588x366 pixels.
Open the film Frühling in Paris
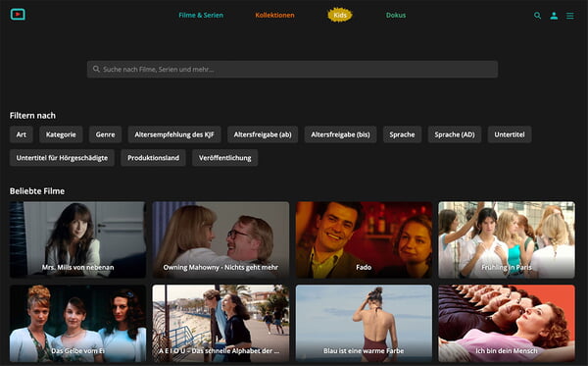coord(507,239)
